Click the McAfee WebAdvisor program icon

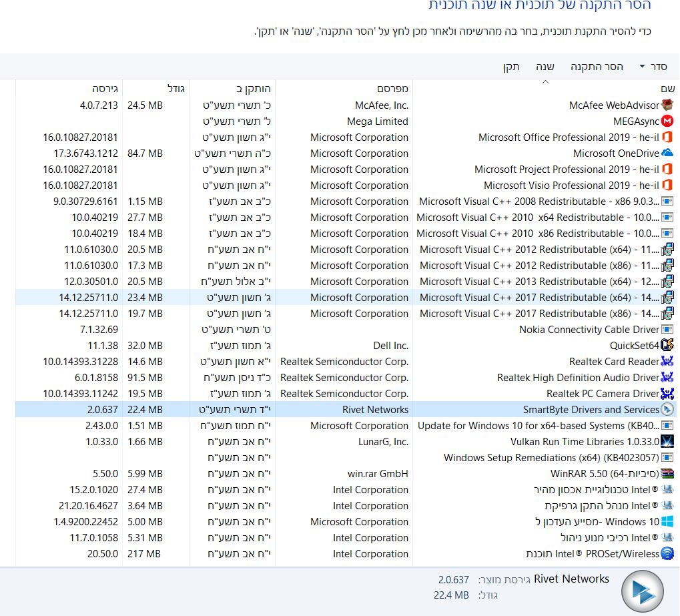point(667,105)
